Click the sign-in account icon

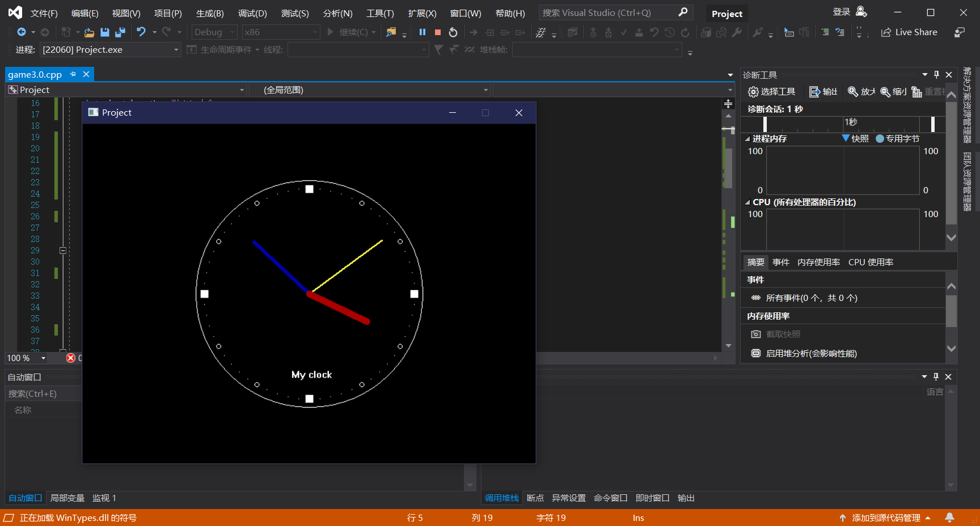[x=861, y=12]
